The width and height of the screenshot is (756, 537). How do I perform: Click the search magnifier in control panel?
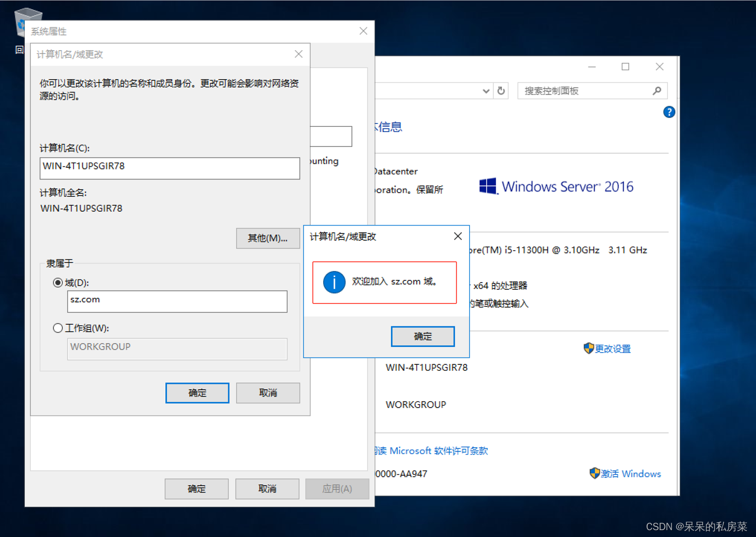coord(657,91)
